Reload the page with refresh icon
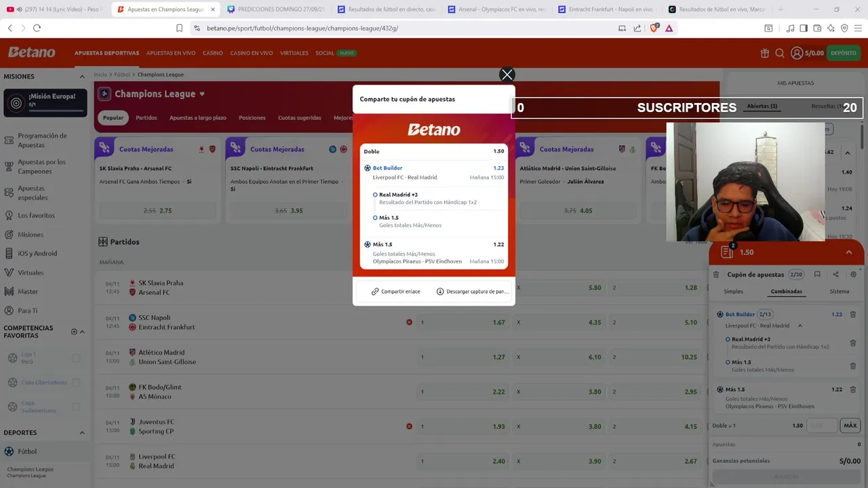The height and width of the screenshot is (488, 868). pos(37,28)
